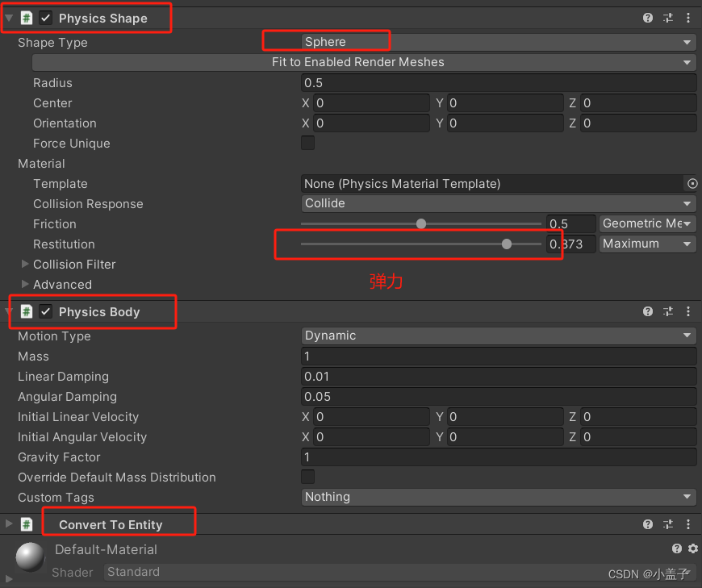
Task: Disable the Physics Shape component checkbox
Action: point(46,17)
